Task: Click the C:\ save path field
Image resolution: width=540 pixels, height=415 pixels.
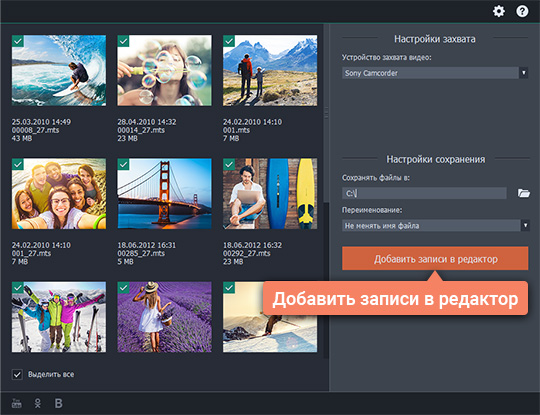Action: [424, 193]
